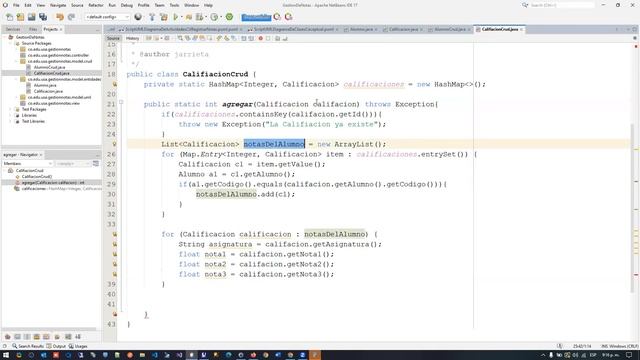The image size is (640, 360).
Task: Click the Save All toolbar icon
Action: point(43,17)
